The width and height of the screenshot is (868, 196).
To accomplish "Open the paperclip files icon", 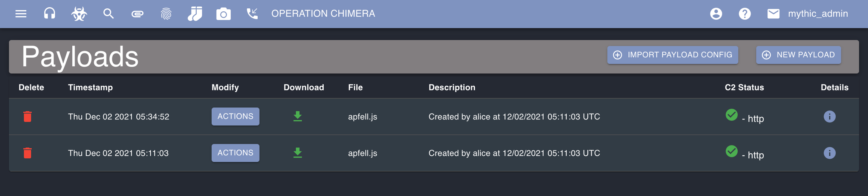I will [x=137, y=14].
